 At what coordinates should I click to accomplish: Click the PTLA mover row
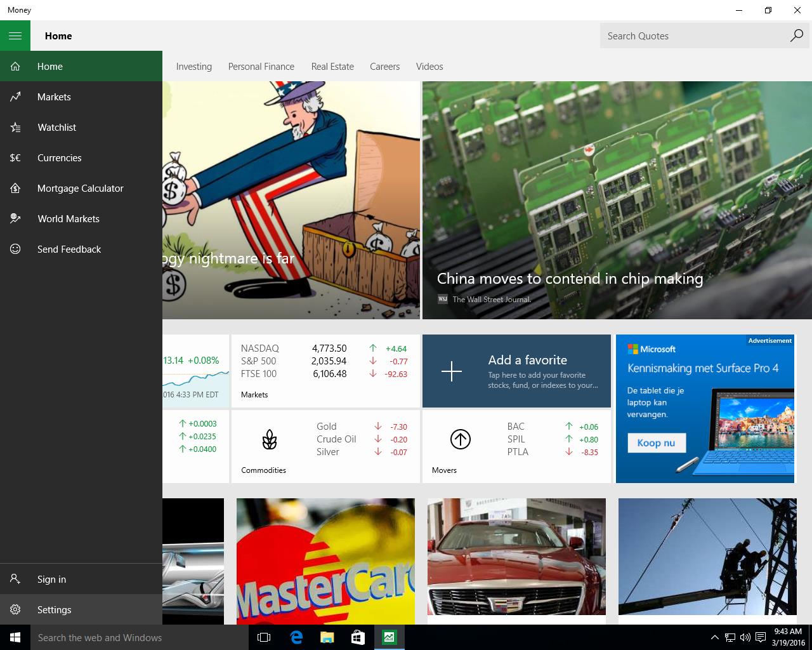tap(553, 451)
